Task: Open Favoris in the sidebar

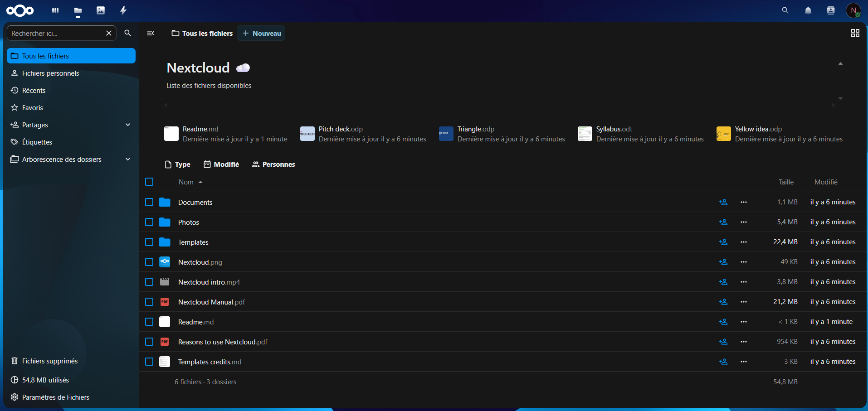Action: pos(32,108)
